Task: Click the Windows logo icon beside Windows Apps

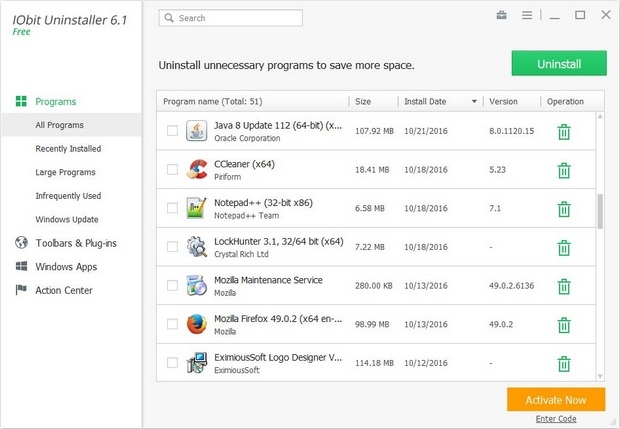Action: pos(21,266)
